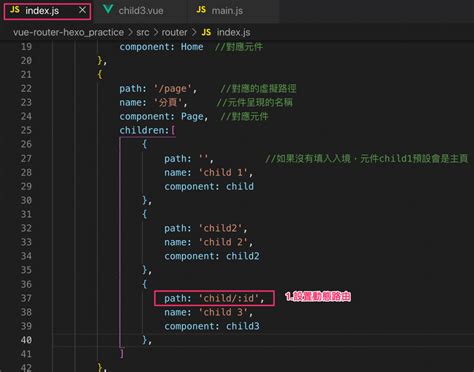Click the JS icon on the main.js tab
This screenshot has width=474, height=372.
tap(201, 10)
